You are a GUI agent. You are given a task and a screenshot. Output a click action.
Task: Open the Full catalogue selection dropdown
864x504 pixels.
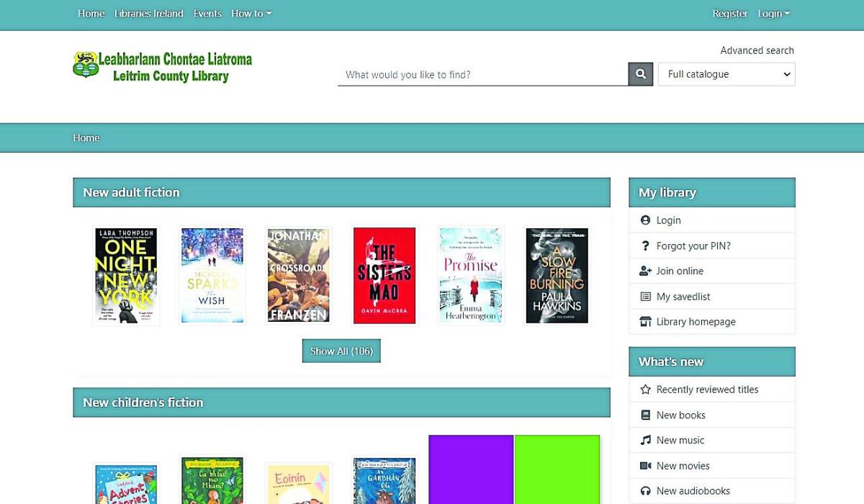point(726,73)
